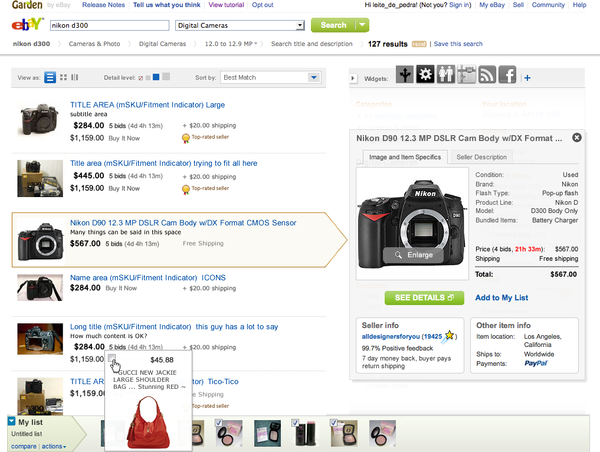Uncheck the lipstick thumbnail checkbox in My list

[x=295, y=423]
